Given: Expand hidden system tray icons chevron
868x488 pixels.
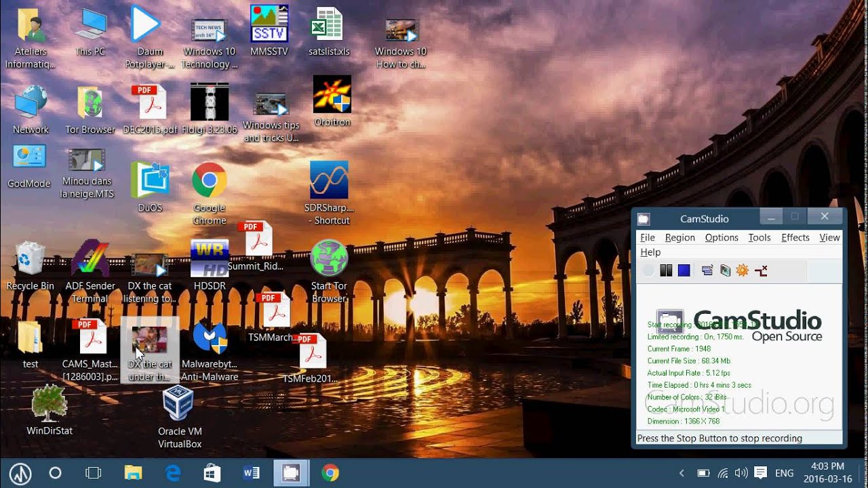Looking at the screenshot, I should [682, 473].
